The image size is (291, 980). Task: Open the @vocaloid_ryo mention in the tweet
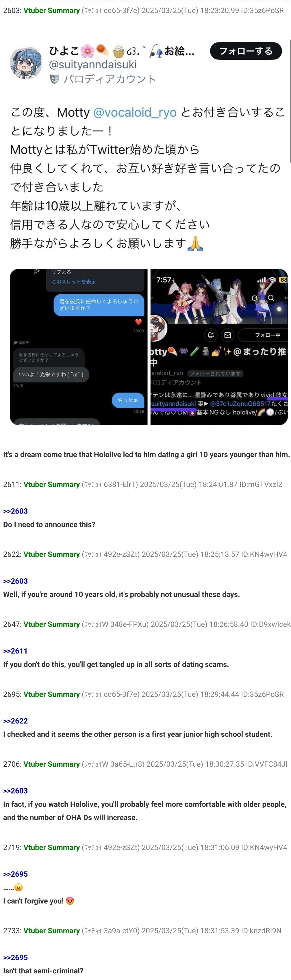(135, 112)
